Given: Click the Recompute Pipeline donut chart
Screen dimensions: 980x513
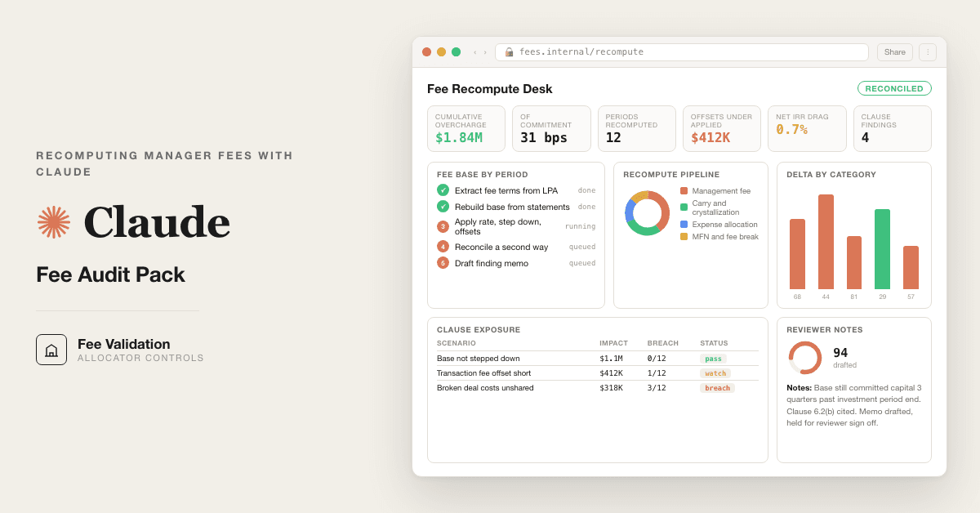Looking at the screenshot, I should 648,213.
